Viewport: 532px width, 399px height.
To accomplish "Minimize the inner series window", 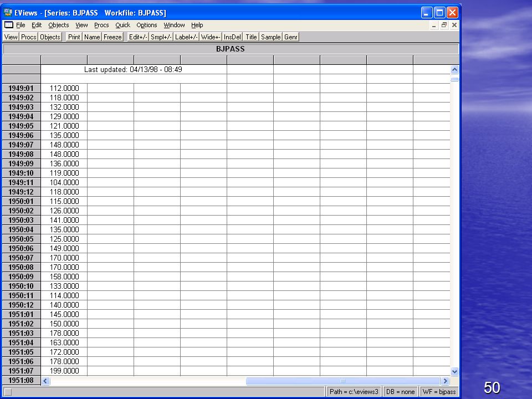I will coord(433,25).
